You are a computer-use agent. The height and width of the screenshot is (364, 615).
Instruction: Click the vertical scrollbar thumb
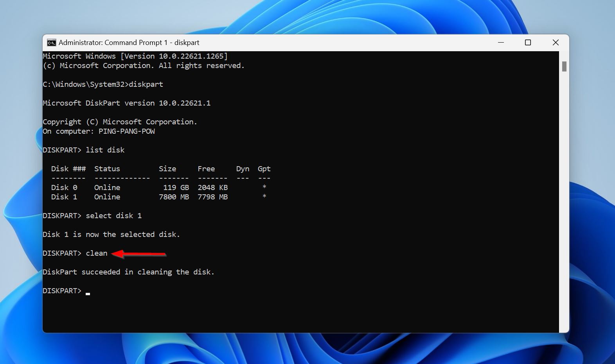click(564, 66)
